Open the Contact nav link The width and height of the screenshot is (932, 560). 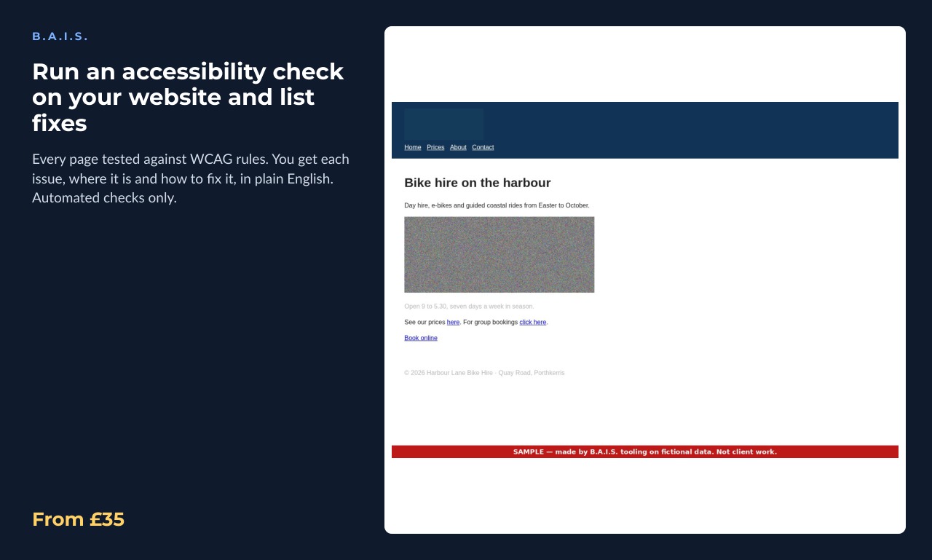(483, 147)
